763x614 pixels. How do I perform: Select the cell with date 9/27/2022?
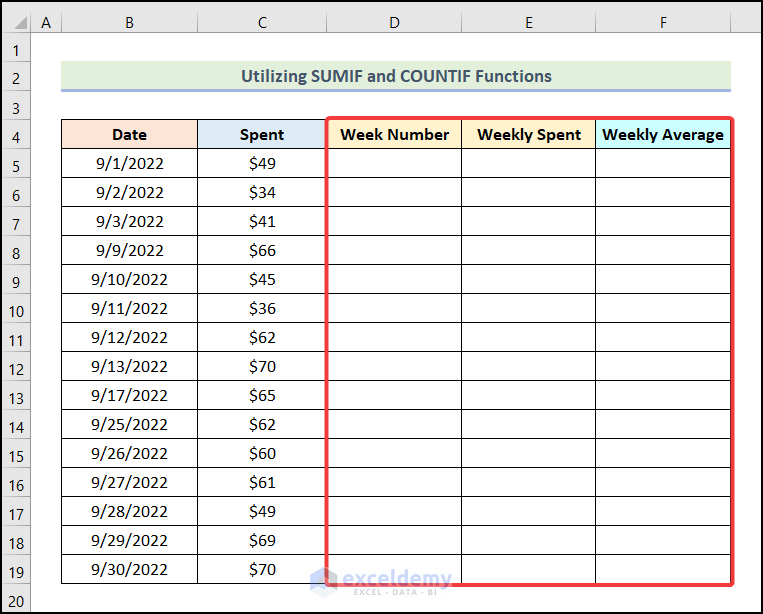(x=129, y=482)
